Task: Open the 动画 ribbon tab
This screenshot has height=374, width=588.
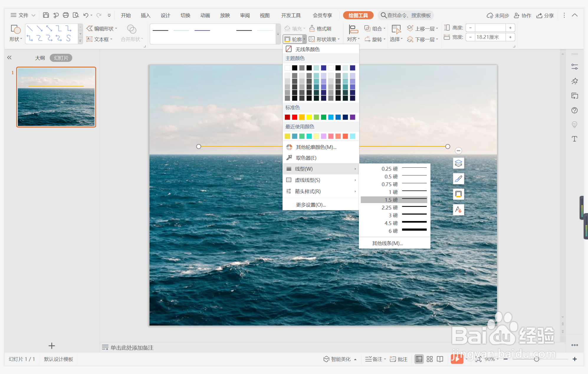Action: click(205, 15)
